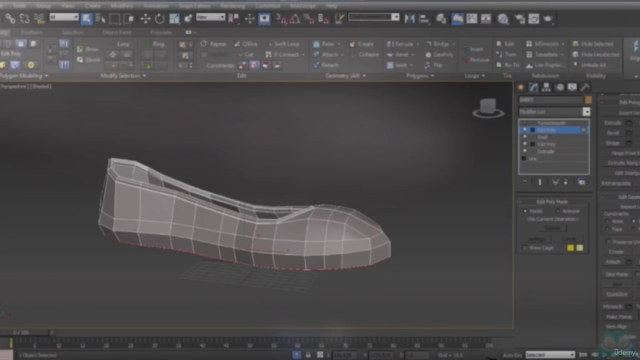This screenshot has height=360, width=640.
Task: Click the Render Production teapot icon
Action: pos(548,19)
